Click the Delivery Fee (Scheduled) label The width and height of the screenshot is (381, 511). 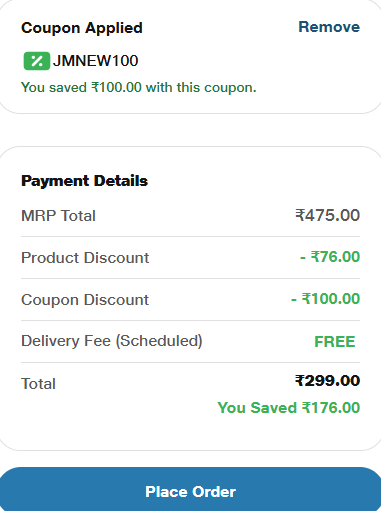[x=112, y=341]
